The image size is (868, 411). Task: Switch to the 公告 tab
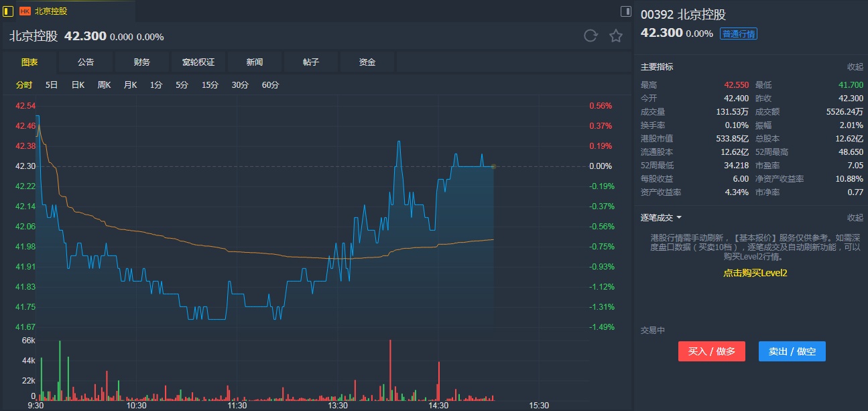86,62
